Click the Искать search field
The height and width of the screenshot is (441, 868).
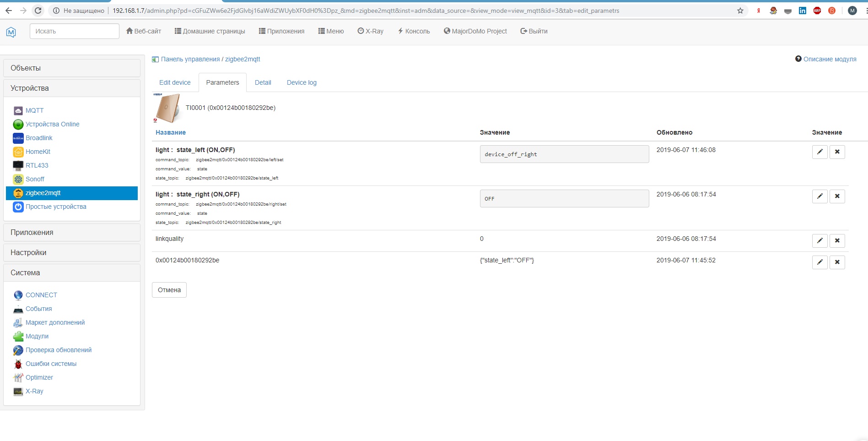75,31
